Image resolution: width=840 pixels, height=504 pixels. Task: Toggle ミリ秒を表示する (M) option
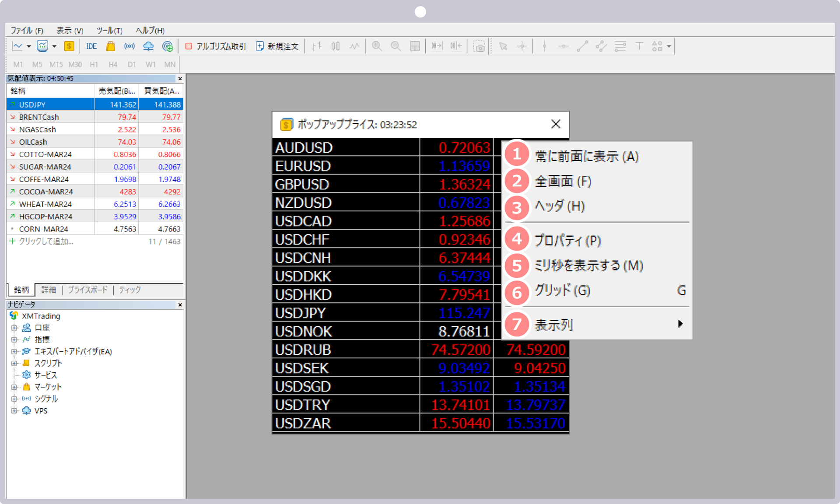[x=597, y=265]
